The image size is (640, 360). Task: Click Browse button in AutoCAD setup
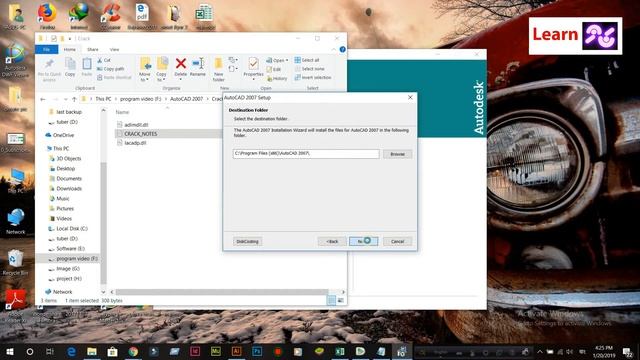pos(397,154)
